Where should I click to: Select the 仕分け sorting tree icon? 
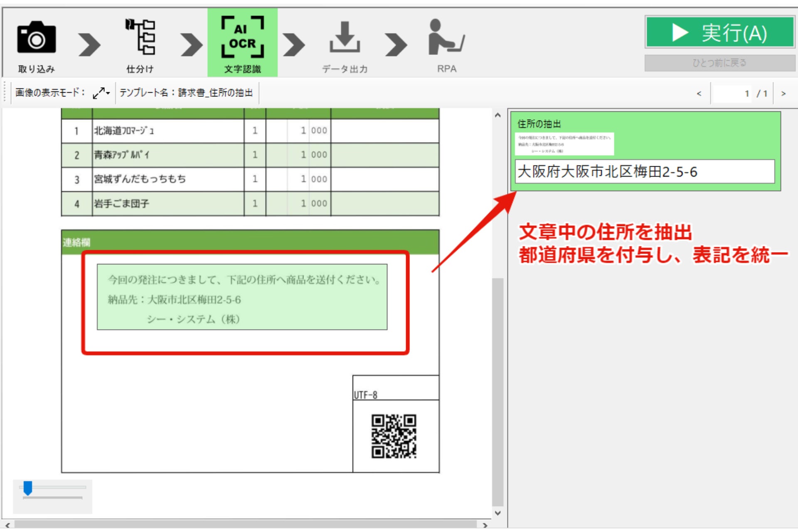(140, 37)
